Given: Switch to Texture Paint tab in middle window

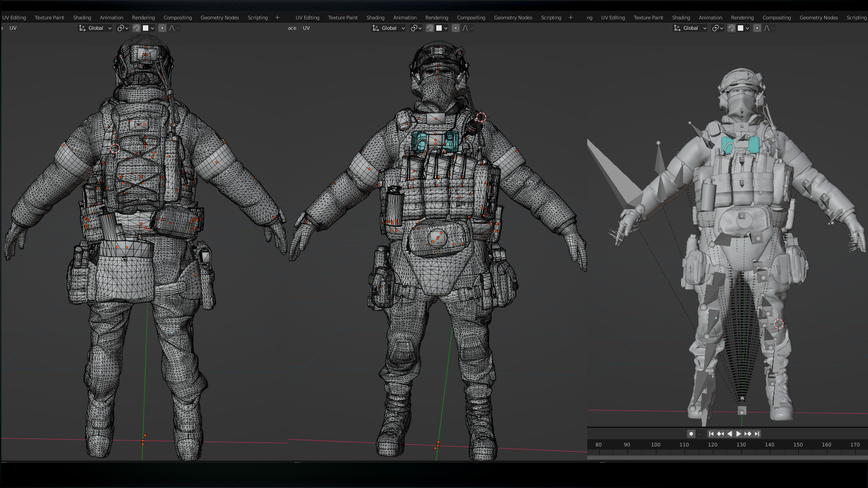Looking at the screenshot, I should (343, 18).
